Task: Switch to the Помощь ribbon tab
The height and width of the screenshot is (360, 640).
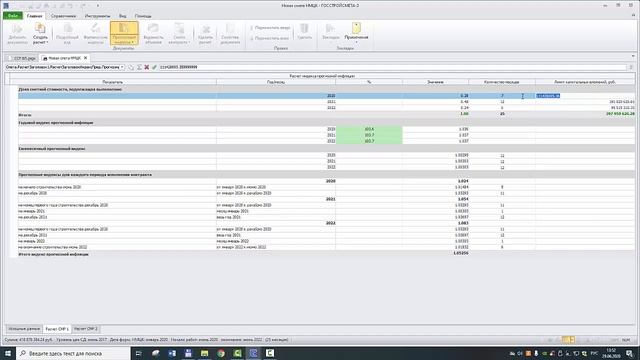Action: click(x=143, y=16)
